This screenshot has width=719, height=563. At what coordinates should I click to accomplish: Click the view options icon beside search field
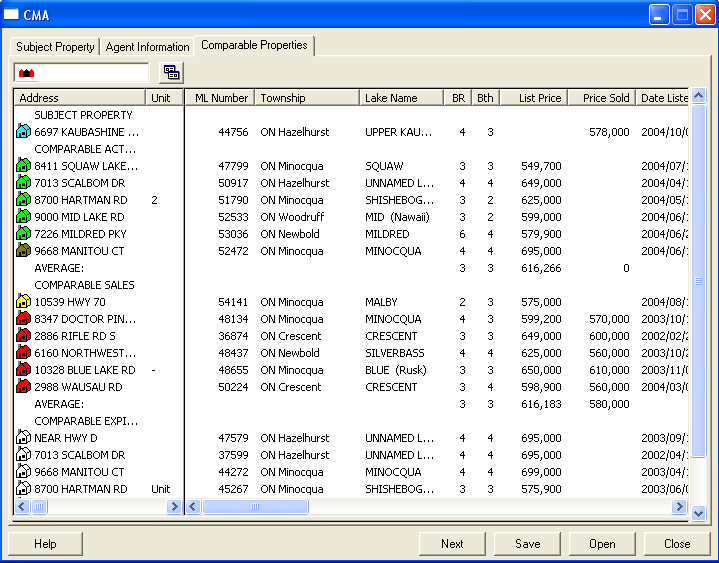[171, 73]
